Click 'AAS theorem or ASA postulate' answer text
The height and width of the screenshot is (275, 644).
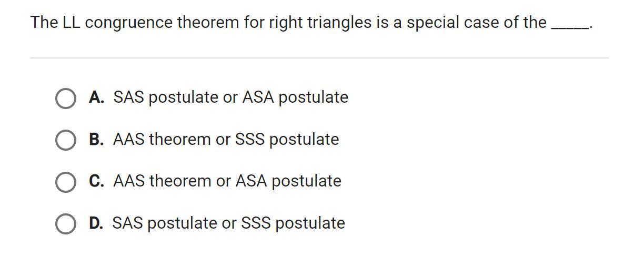coord(227,181)
